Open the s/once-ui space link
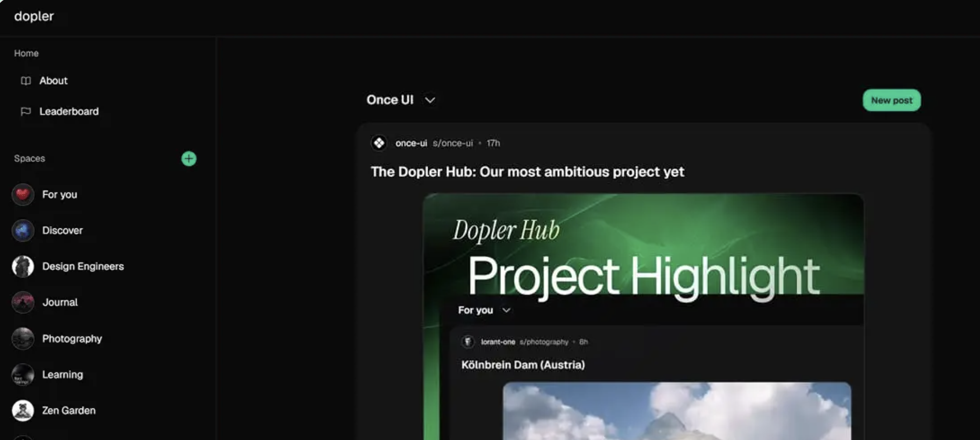This screenshot has height=440, width=980. pos(453,143)
